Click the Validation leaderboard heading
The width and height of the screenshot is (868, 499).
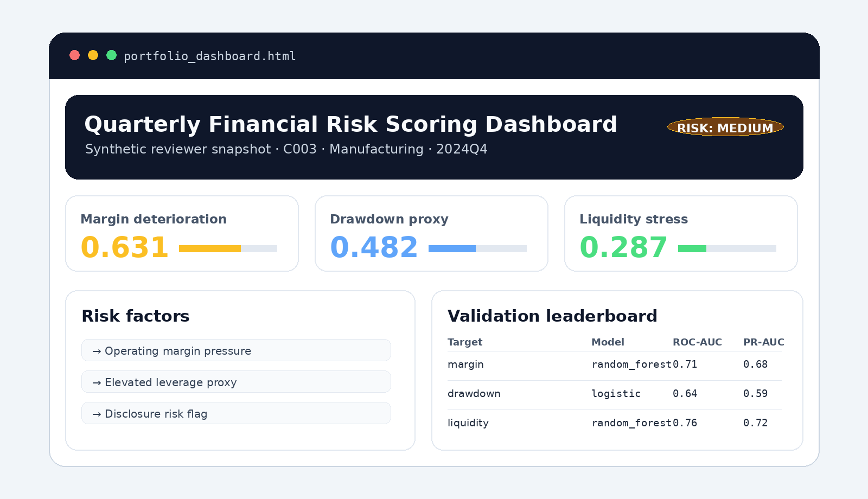[x=552, y=316]
